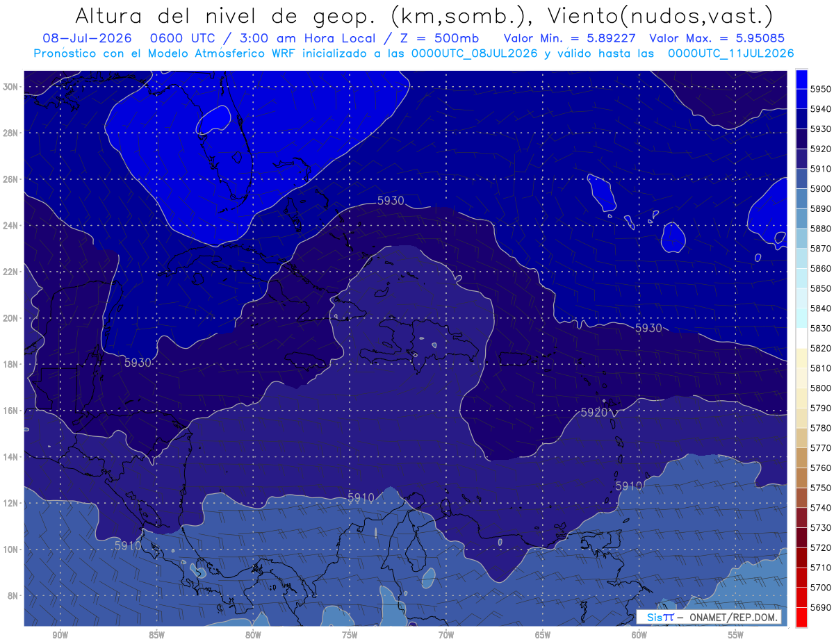Click the "12N" latitude label

tap(12, 503)
